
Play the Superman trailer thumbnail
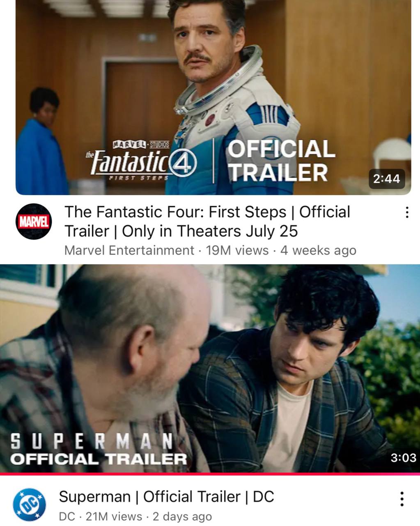[x=210, y=369]
